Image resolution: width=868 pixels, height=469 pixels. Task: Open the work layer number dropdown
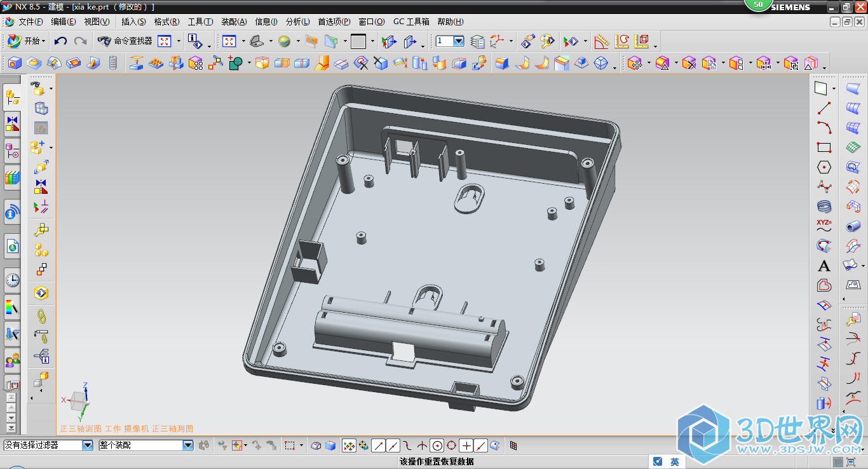coord(458,41)
